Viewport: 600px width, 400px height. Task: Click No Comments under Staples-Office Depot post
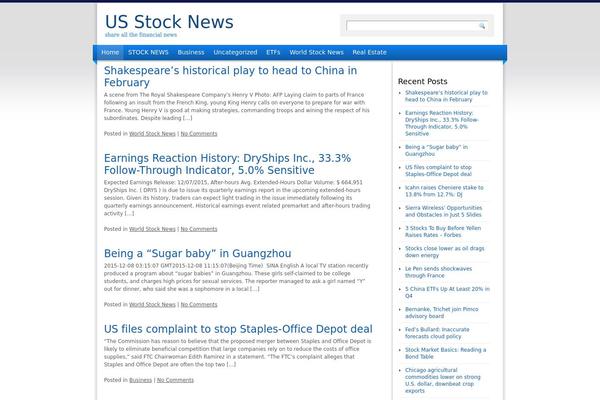tap(175, 380)
